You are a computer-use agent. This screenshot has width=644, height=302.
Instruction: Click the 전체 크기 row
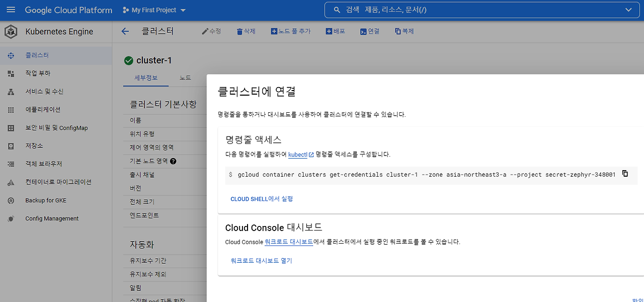click(165, 202)
